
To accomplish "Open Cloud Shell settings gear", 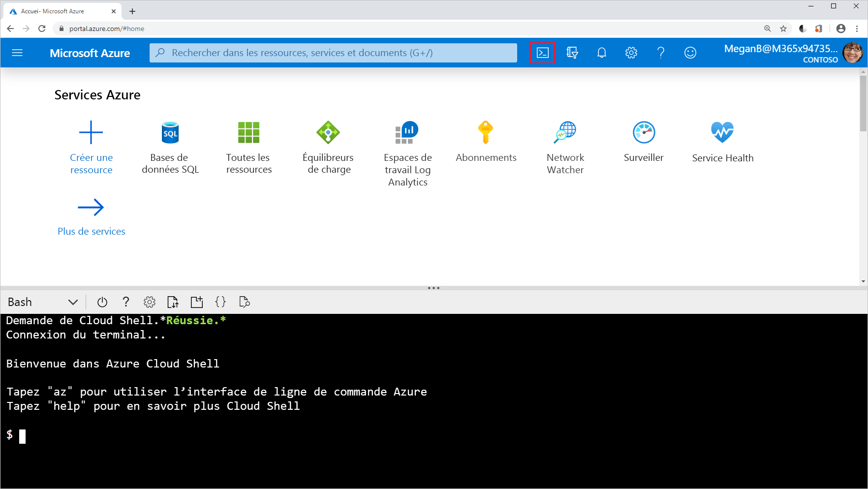I will 150,302.
